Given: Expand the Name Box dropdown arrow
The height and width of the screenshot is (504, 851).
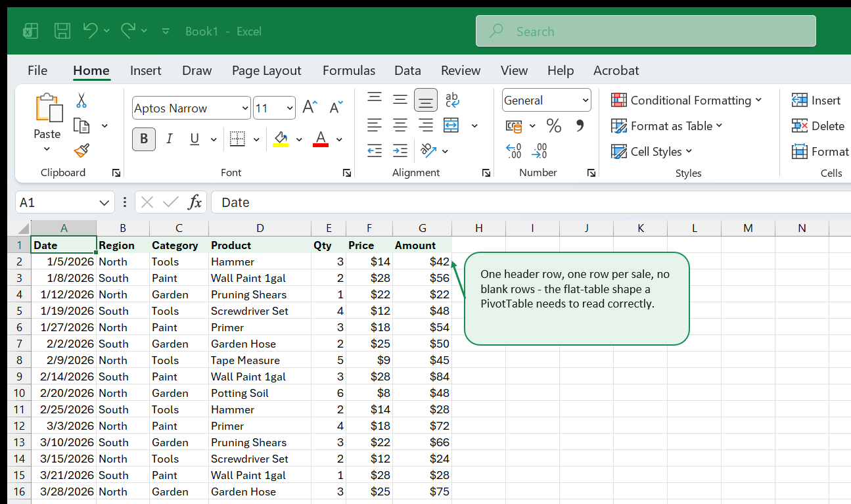Looking at the screenshot, I should pyautogui.click(x=104, y=202).
